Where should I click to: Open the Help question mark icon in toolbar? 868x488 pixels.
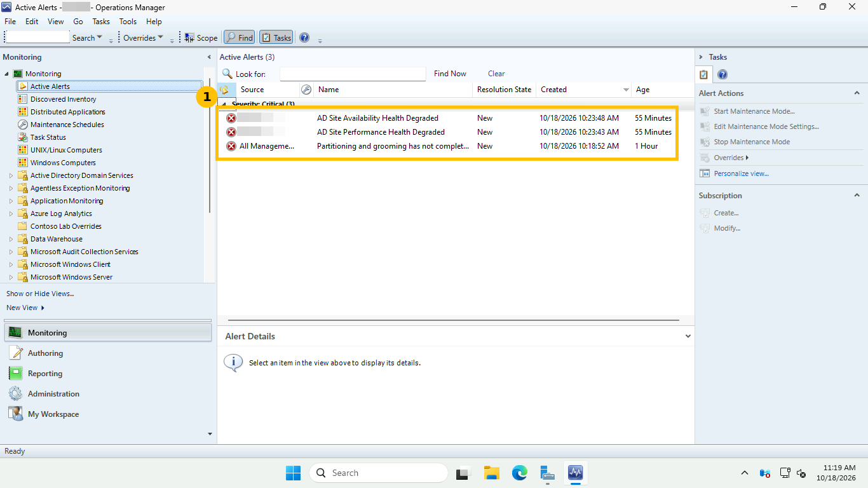tap(304, 37)
